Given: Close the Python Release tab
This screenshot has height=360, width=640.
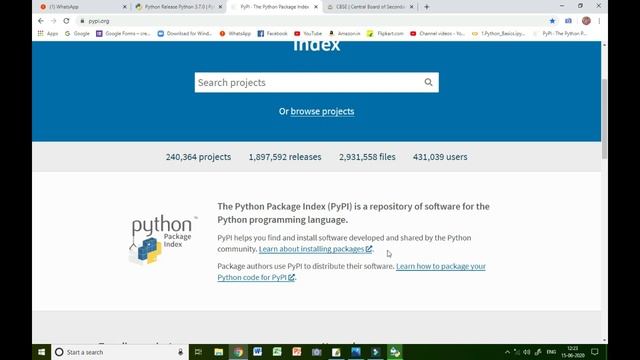Looking at the screenshot, I should (x=220, y=7).
